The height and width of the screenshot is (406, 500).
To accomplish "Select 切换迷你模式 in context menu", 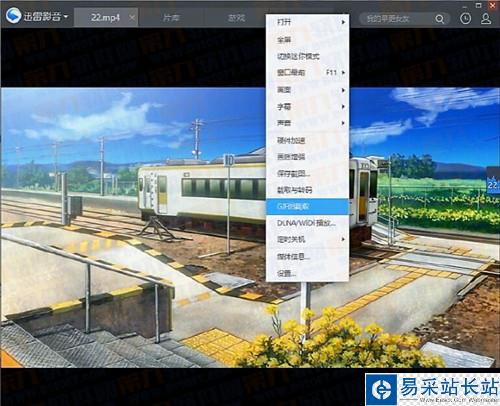I will coord(307,56).
